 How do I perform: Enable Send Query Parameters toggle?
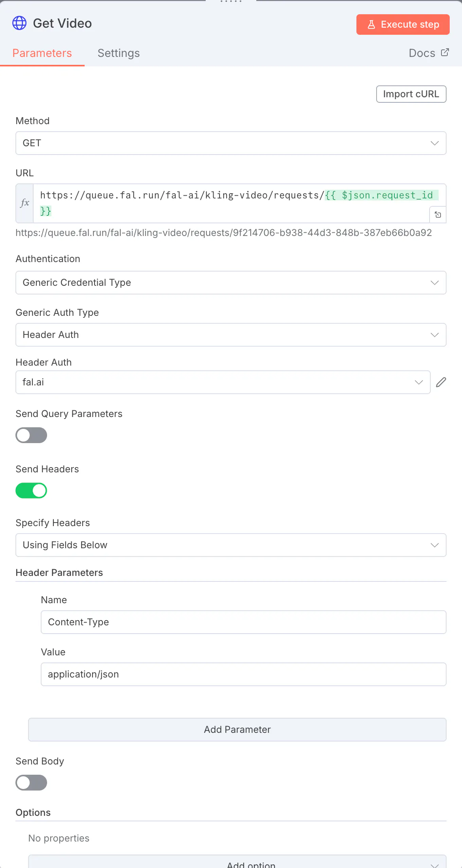[31, 435]
